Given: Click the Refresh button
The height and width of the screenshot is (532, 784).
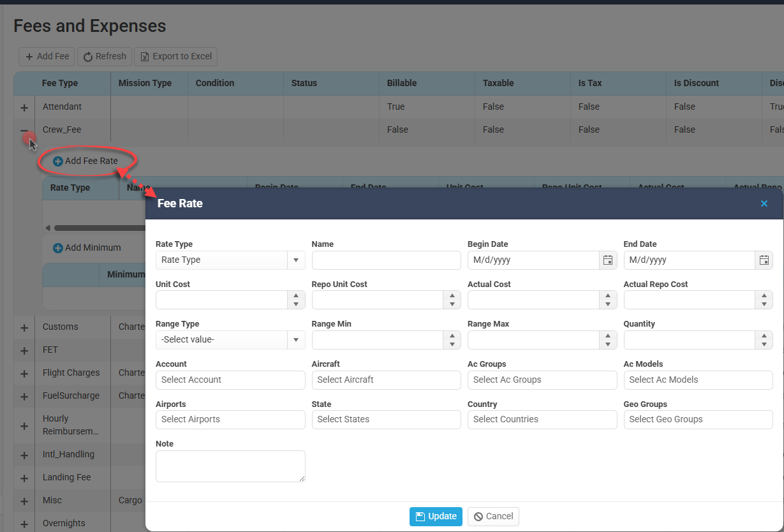Looking at the screenshot, I should tap(105, 57).
